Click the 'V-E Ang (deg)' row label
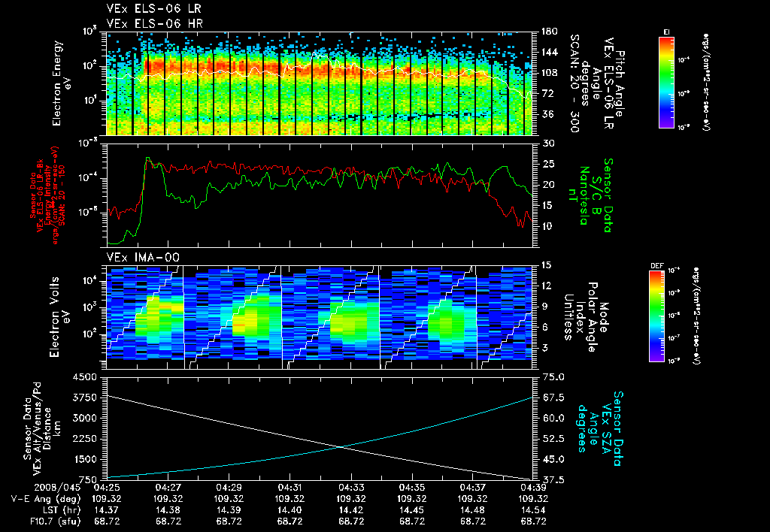The height and width of the screenshot is (532, 770). coord(46,499)
